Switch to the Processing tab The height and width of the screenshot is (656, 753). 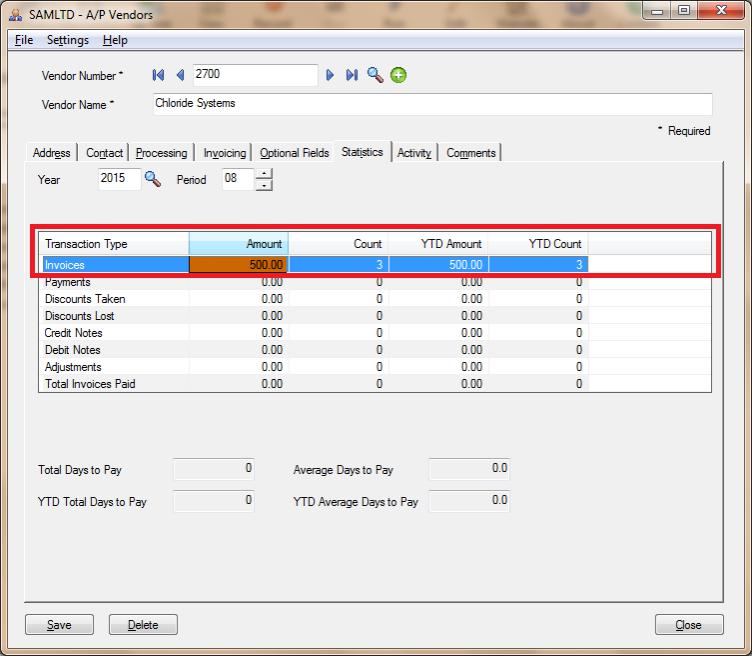click(x=161, y=153)
